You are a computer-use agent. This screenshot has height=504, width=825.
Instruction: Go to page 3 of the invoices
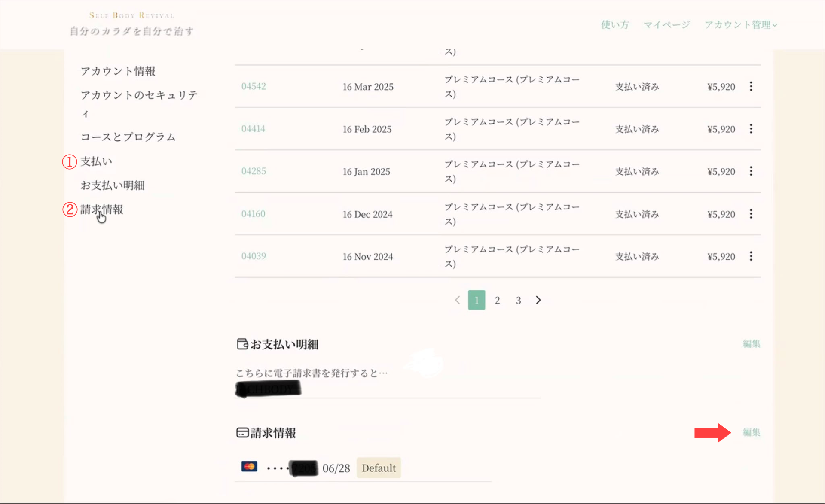518,300
